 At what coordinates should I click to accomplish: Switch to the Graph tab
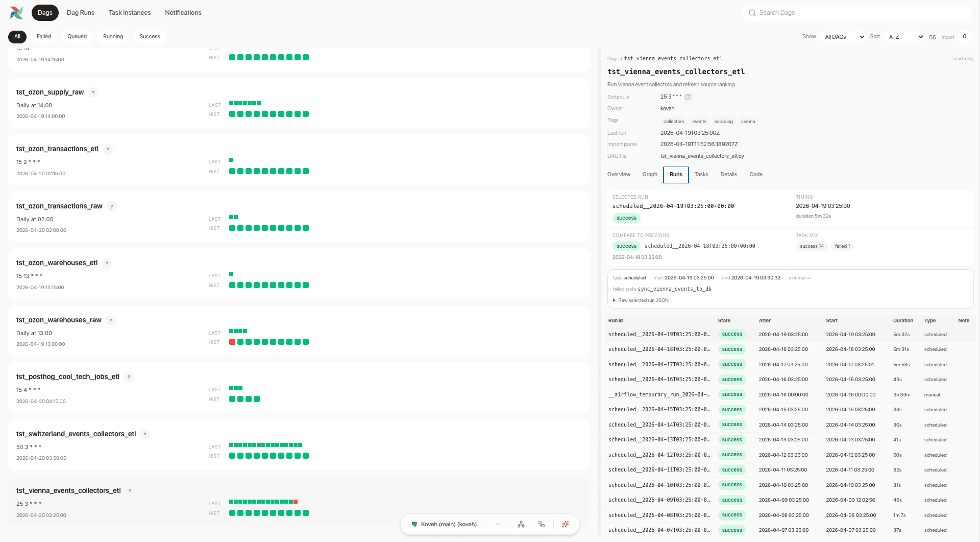pyautogui.click(x=650, y=175)
